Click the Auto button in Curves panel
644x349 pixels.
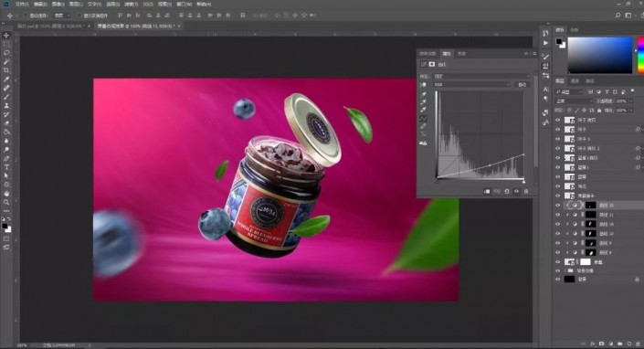tap(522, 84)
